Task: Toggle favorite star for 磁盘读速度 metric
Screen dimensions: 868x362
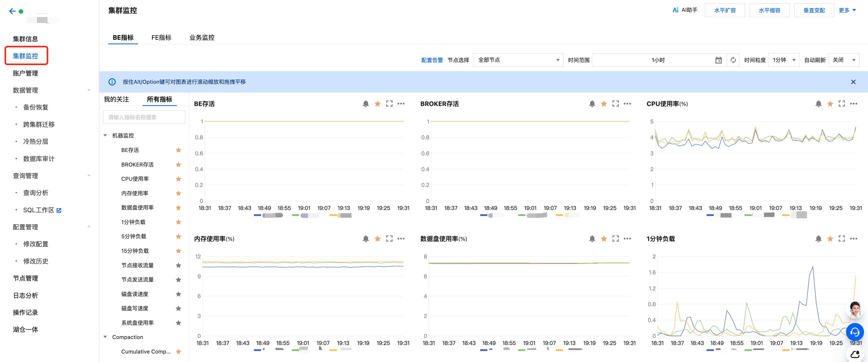Action: (x=178, y=294)
